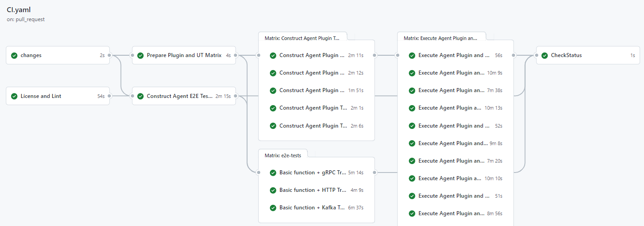Open the Prepare Plugin and UT Matrix job
The height and width of the screenshot is (226, 644).
[x=184, y=55]
